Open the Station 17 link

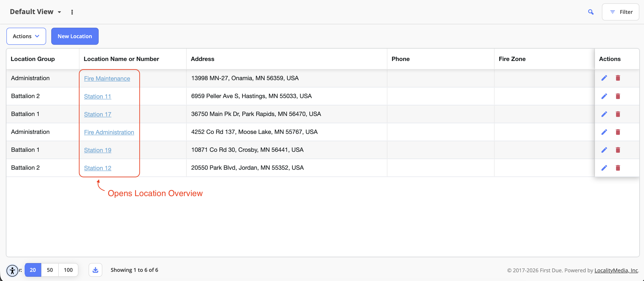click(x=98, y=114)
